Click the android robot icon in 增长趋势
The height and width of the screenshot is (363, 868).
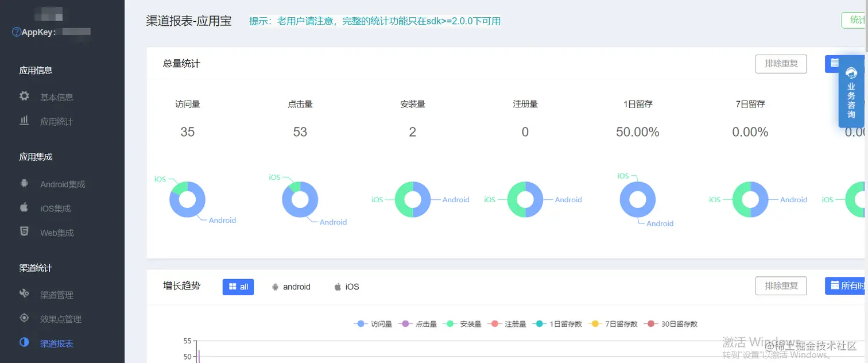[x=275, y=287]
